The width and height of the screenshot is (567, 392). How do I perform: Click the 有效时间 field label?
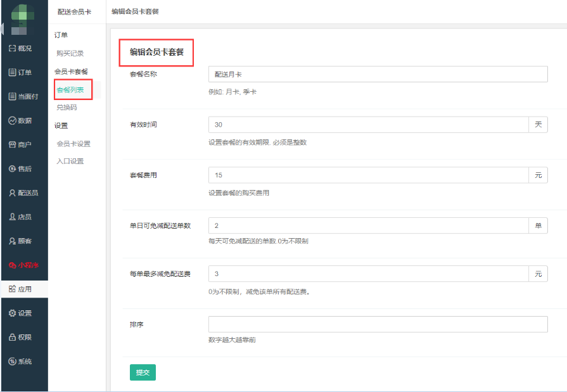[144, 125]
